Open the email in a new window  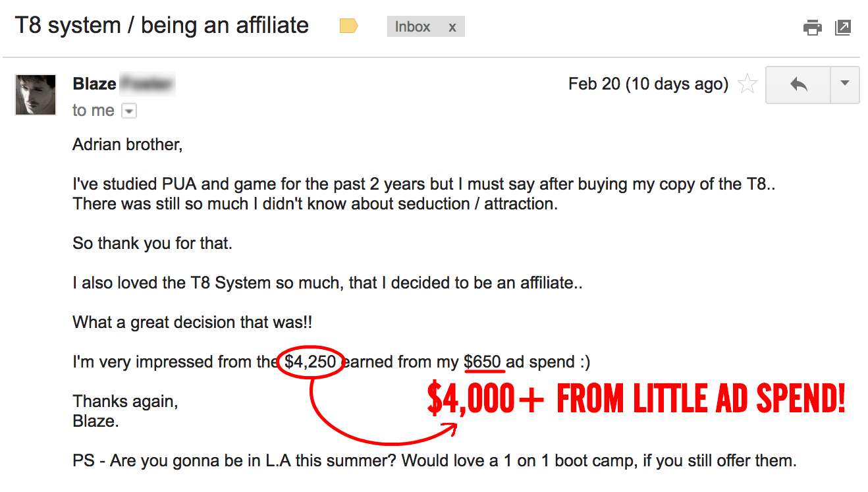coord(843,27)
